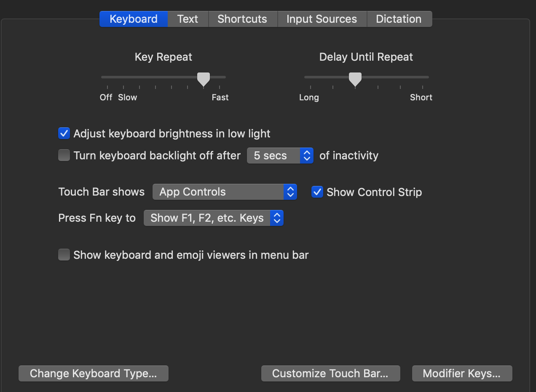The width and height of the screenshot is (536, 392).
Task: Click the Delay Until Repeat slider thumb
Action: pyautogui.click(x=355, y=78)
